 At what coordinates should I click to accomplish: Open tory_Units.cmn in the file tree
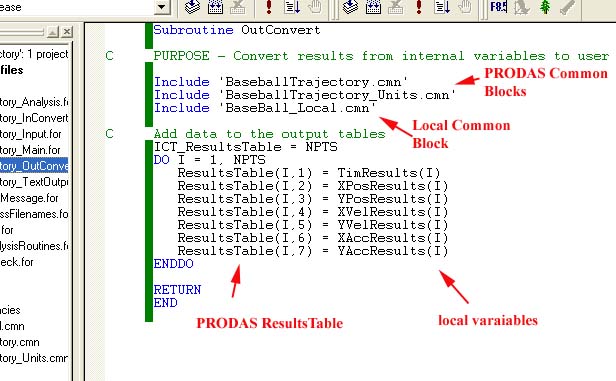[34, 358]
